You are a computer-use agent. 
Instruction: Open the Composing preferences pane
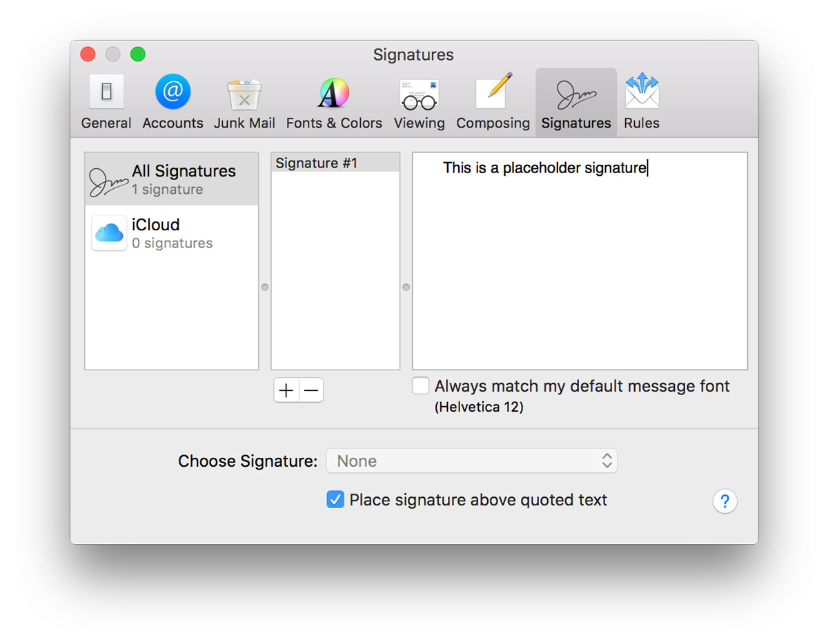click(x=493, y=102)
